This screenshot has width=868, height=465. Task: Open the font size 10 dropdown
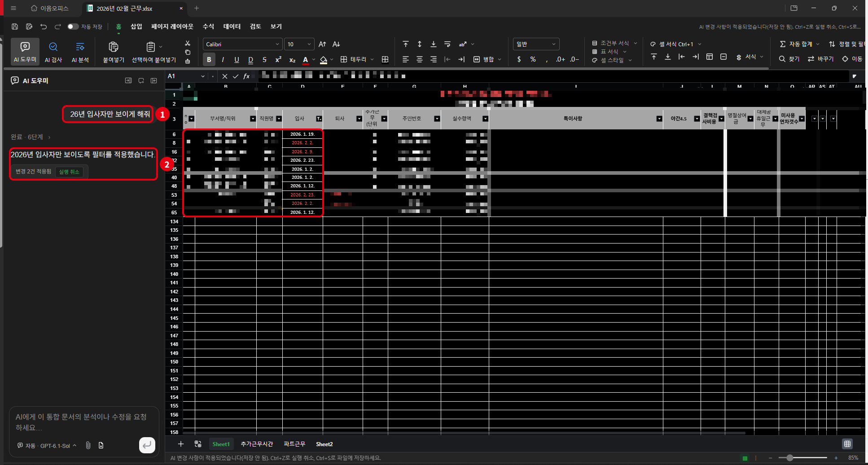coord(299,44)
